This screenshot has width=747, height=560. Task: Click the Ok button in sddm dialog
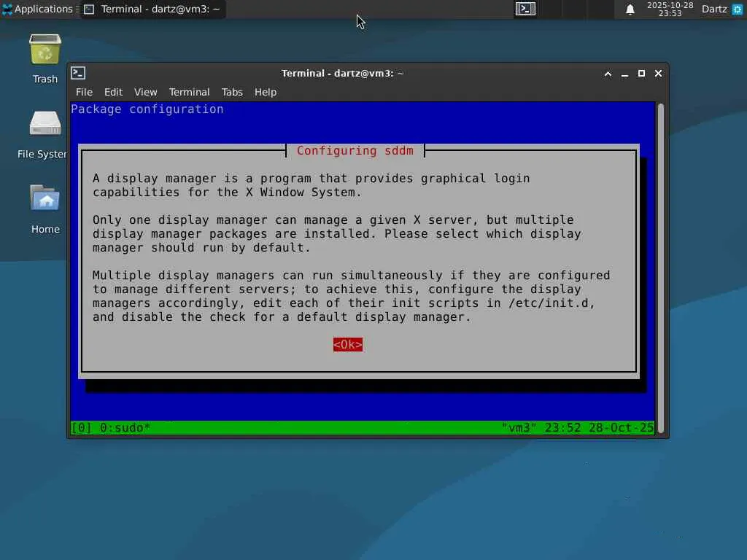[x=348, y=344]
